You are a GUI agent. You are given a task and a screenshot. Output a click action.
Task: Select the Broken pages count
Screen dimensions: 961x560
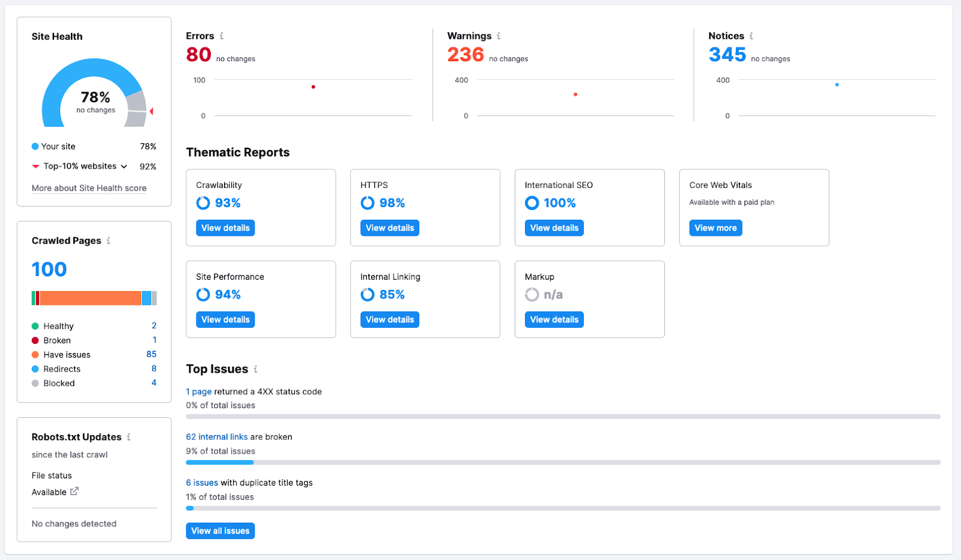154,340
